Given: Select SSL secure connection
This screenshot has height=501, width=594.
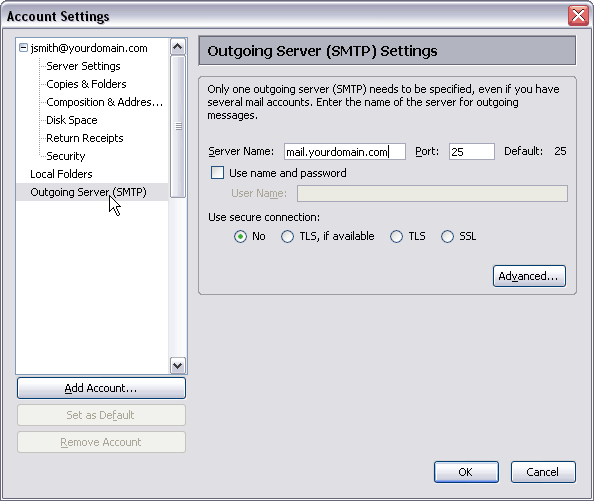Looking at the screenshot, I should (x=447, y=237).
